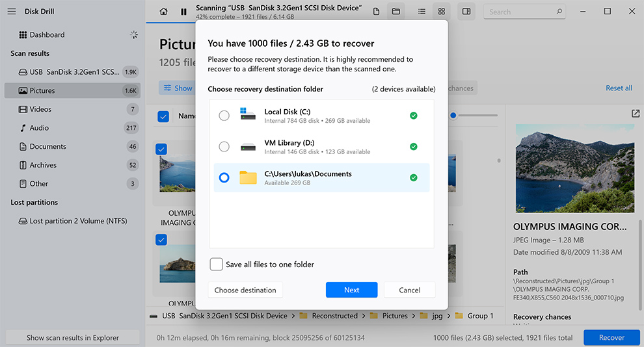Go to home screen icon
This screenshot has height=347, width=644.
tap(163, 12)
